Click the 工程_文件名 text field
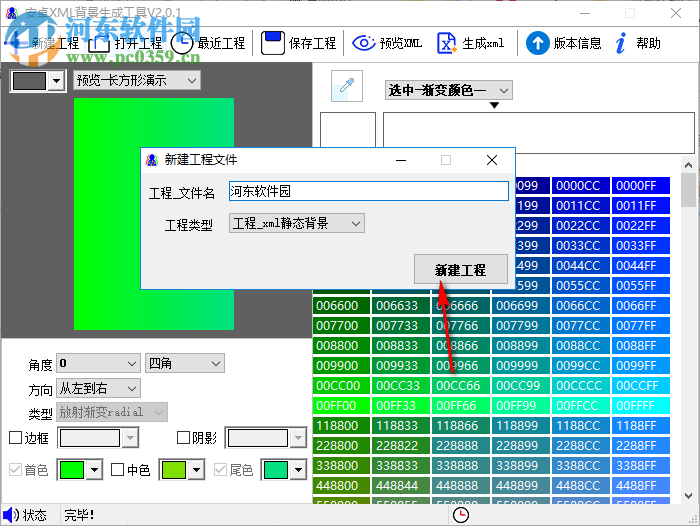This screenshot has height=526, width=700. click(x=369, y=191)
